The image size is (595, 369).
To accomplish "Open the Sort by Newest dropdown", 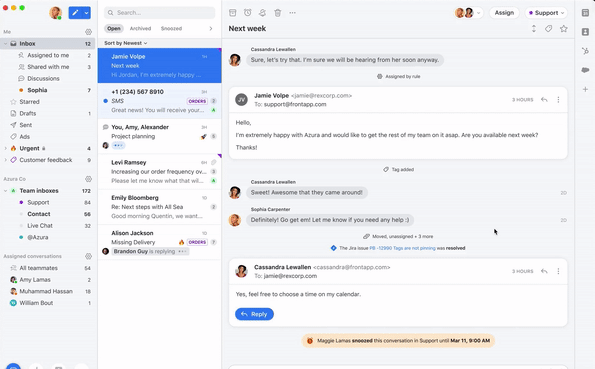I will pyautogui.click(x=126, y=43).
